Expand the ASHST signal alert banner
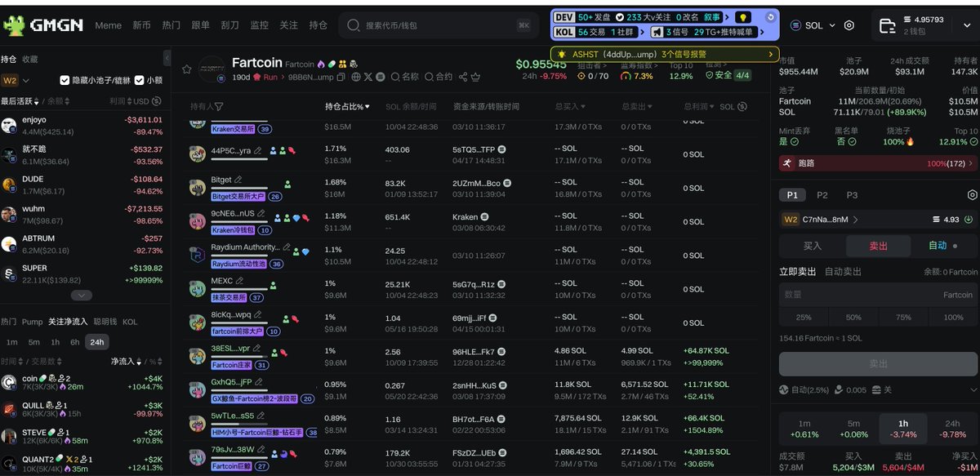980x476 pixels. (666, 55)
